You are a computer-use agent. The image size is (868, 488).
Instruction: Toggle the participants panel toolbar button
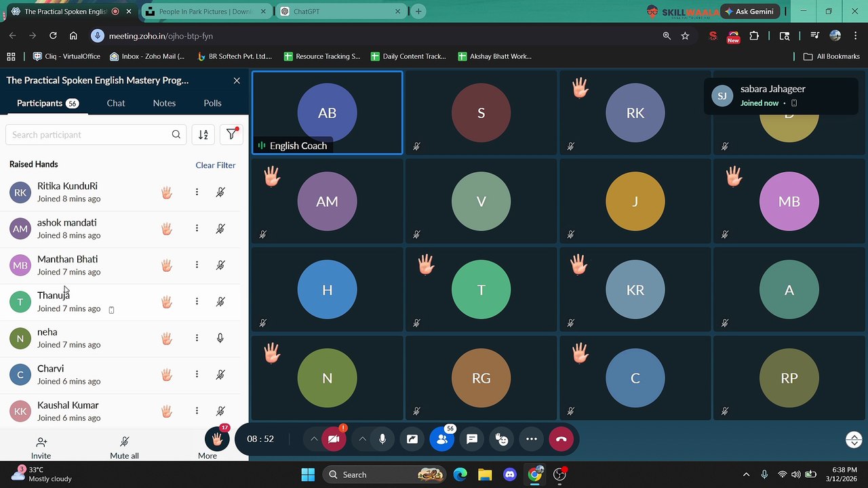(442, 439)
